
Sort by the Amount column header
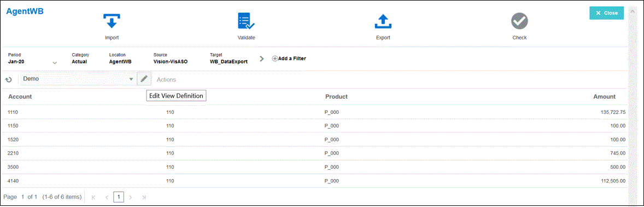coord(604,97)
